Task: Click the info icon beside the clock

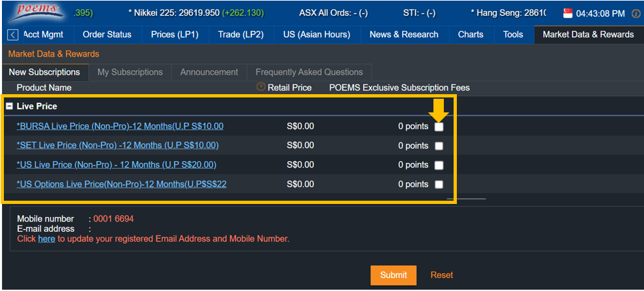Action: click(634, 14)
